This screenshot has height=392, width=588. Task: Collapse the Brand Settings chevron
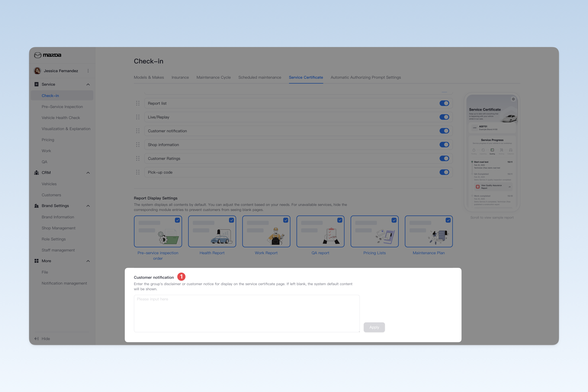[88, 206]
